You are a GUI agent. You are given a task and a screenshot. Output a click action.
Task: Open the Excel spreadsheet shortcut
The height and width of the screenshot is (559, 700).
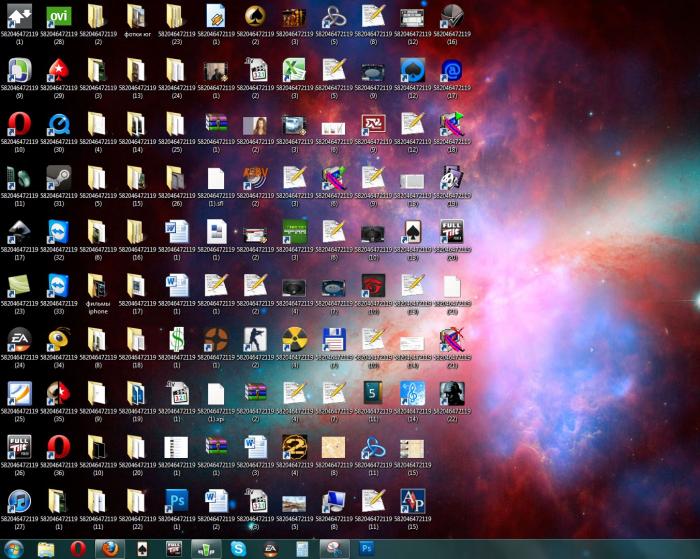click(295, 71)
